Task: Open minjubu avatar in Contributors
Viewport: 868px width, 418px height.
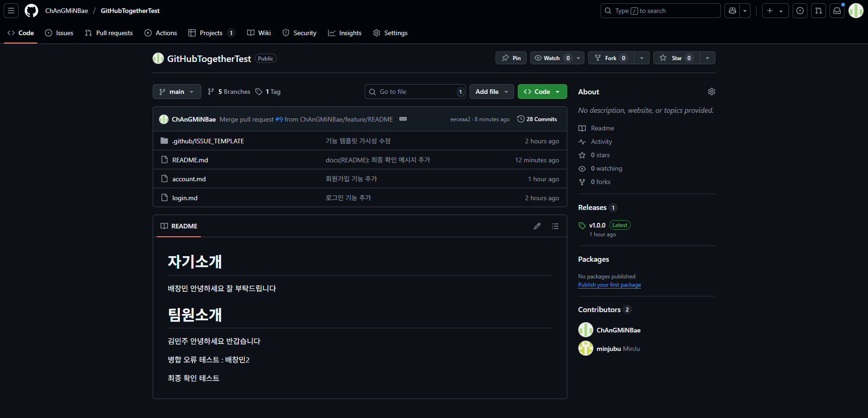Action: [x=586, y=348]
